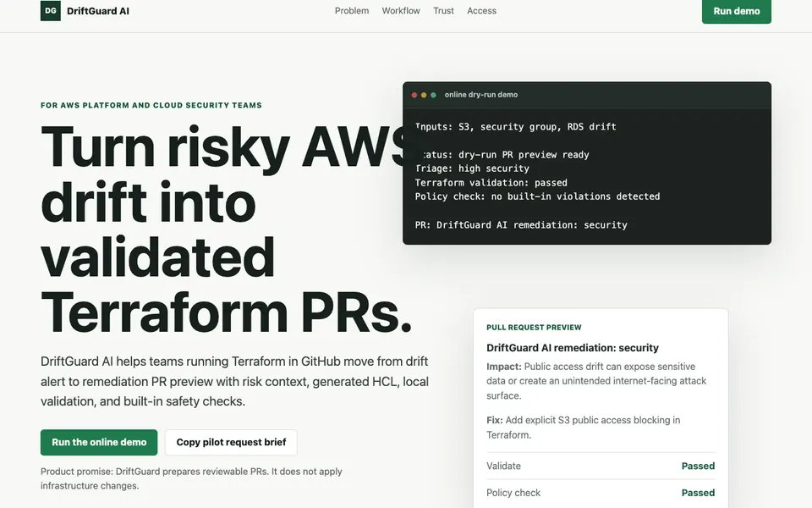Click the DG logo icon

click(x=50, y=10)
